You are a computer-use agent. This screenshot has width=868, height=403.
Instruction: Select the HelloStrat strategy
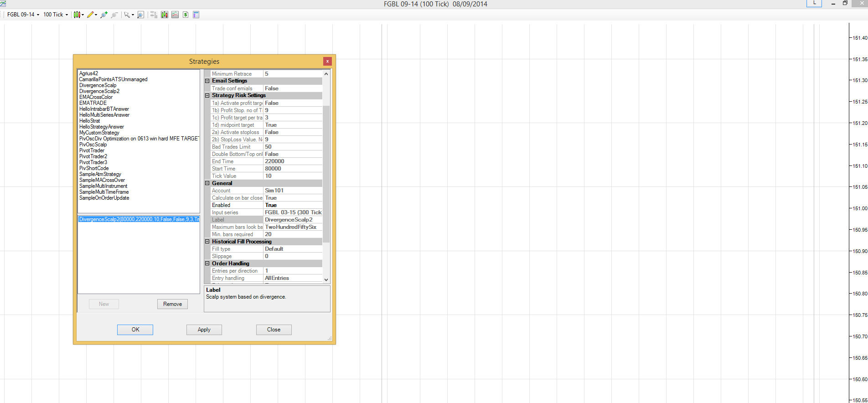tap(89, 121)
